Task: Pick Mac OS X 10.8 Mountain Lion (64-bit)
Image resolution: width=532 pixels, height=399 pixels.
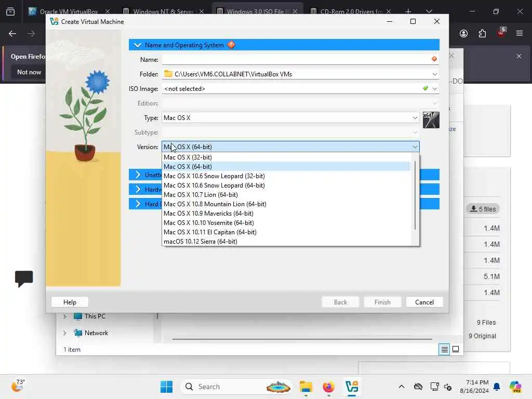Action: [x=287, y=204]
